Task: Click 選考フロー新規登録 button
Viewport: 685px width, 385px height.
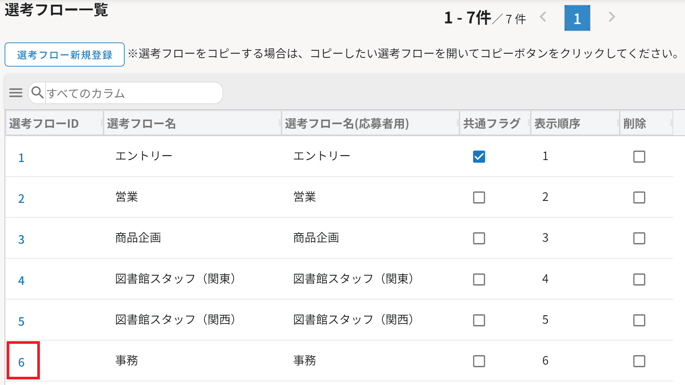Action: click(65, 55)
